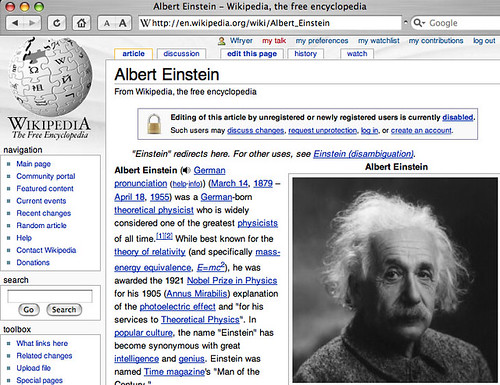Click footnote reference [1]
Image resolution: width=500 pixels, height=385 pixels.
point(160,236)
